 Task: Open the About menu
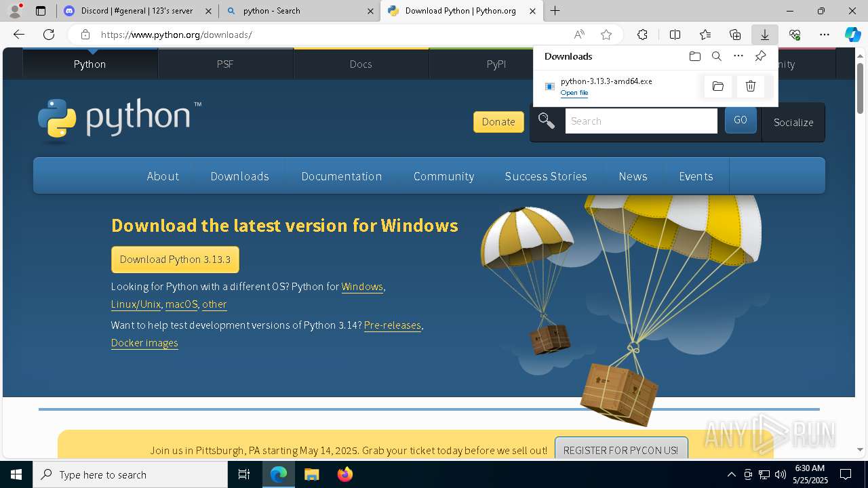click(x=163, y=176)
